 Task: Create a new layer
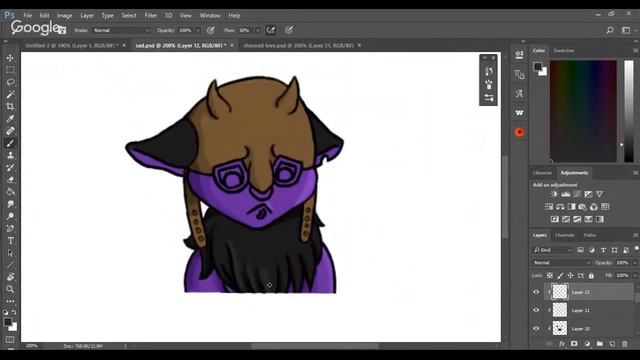point(612,344)
